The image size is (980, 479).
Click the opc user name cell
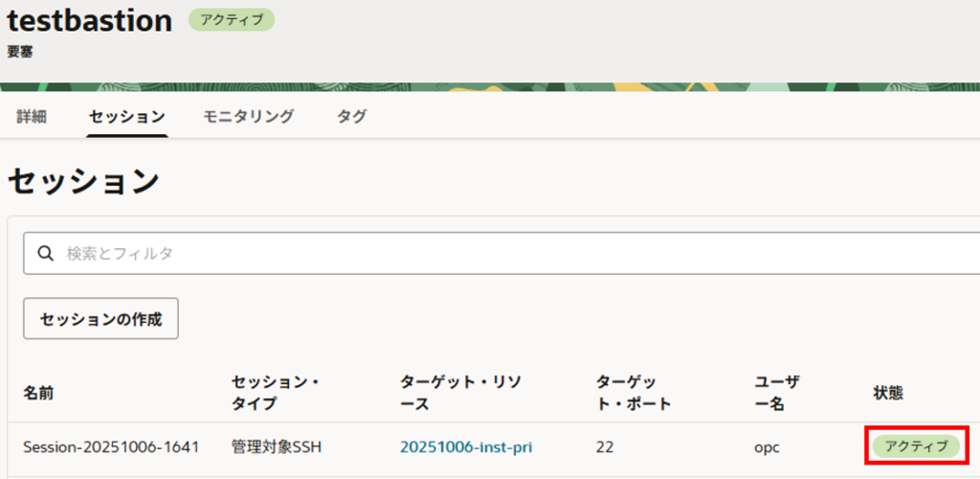[768, 446]
